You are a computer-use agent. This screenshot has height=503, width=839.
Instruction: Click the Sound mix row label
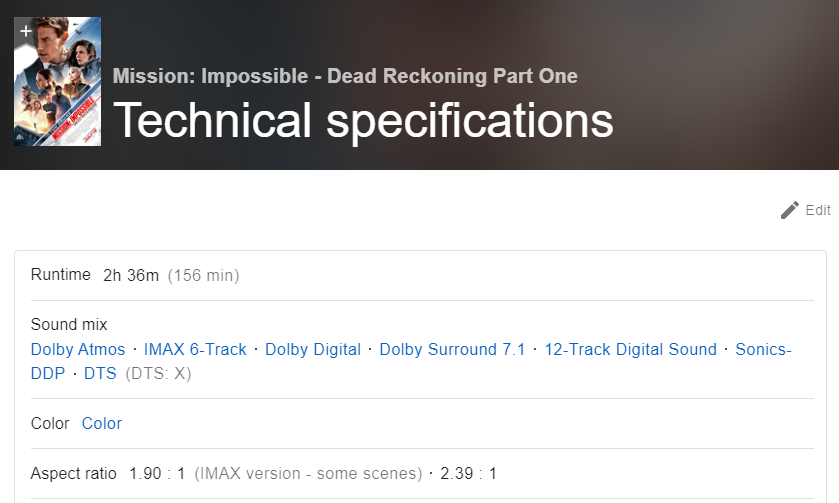coord(69,324)
